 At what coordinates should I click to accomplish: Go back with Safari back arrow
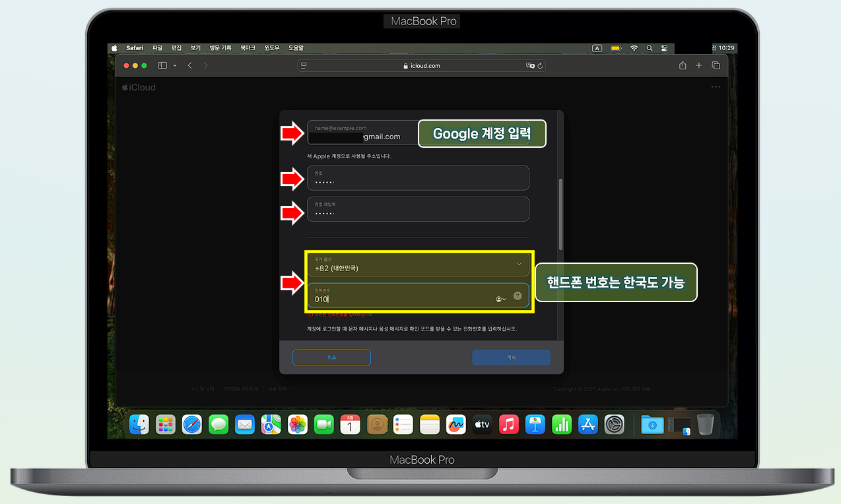(x=190, y=65)
